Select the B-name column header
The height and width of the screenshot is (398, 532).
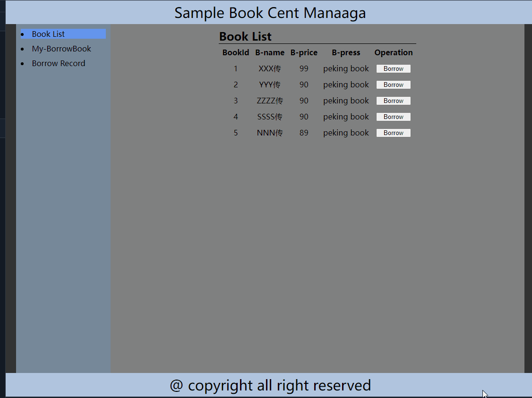tap(269, 52)
